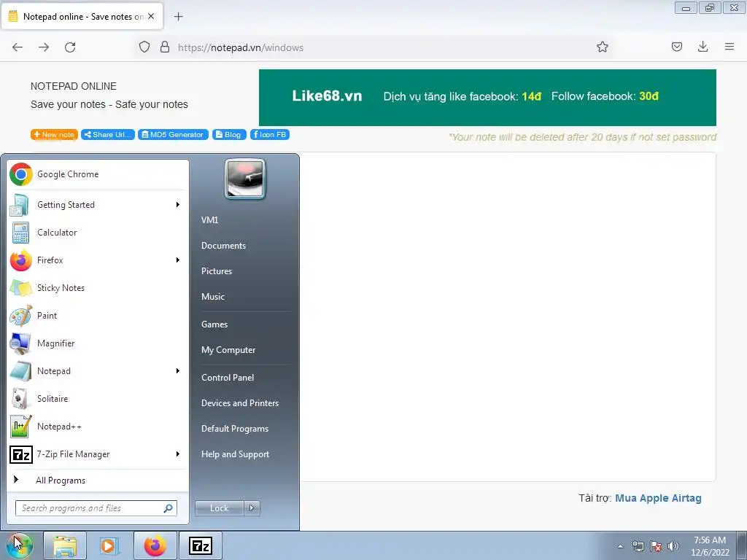Click the volume speaker tray icon

click(673, 546)
